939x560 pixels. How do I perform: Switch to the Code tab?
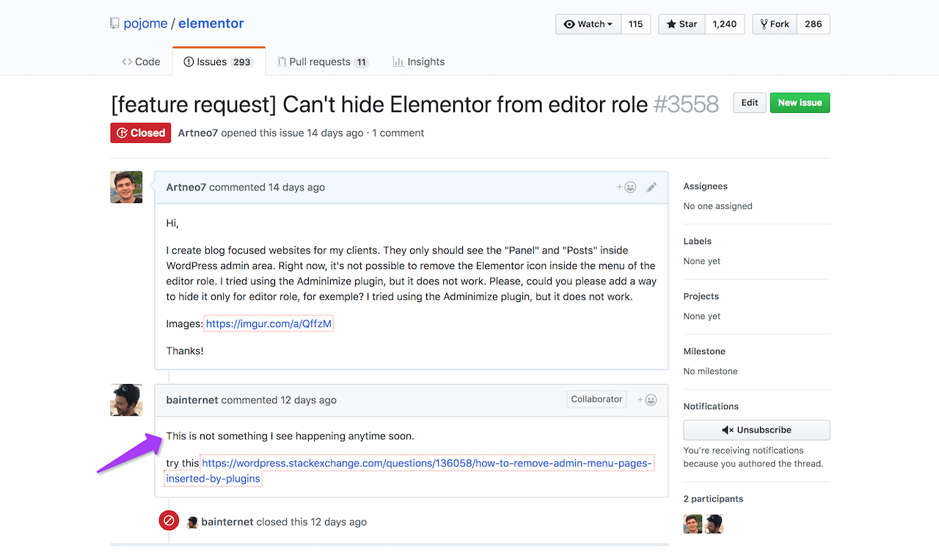point(141,62)
